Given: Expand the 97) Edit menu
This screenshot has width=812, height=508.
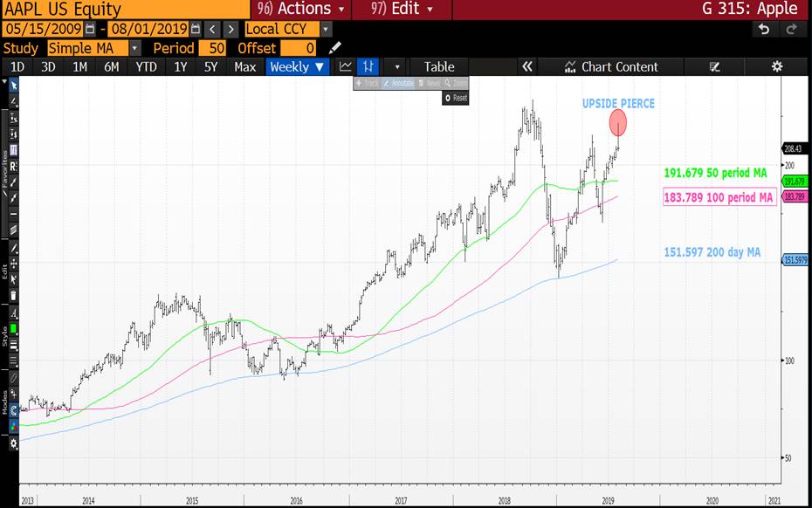Looking at the screenshot, I should coord(402,9).
